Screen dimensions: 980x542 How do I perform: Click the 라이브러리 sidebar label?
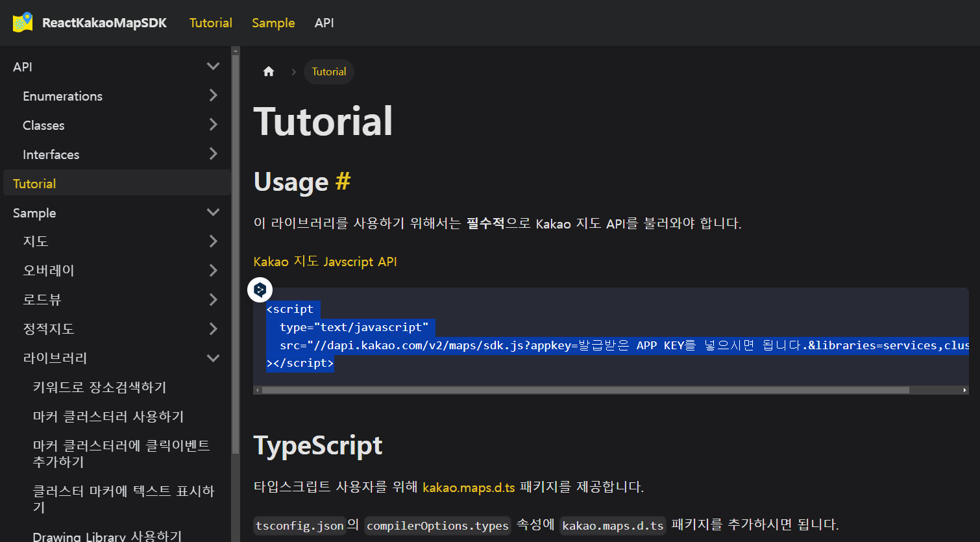[x=55, y=358]
